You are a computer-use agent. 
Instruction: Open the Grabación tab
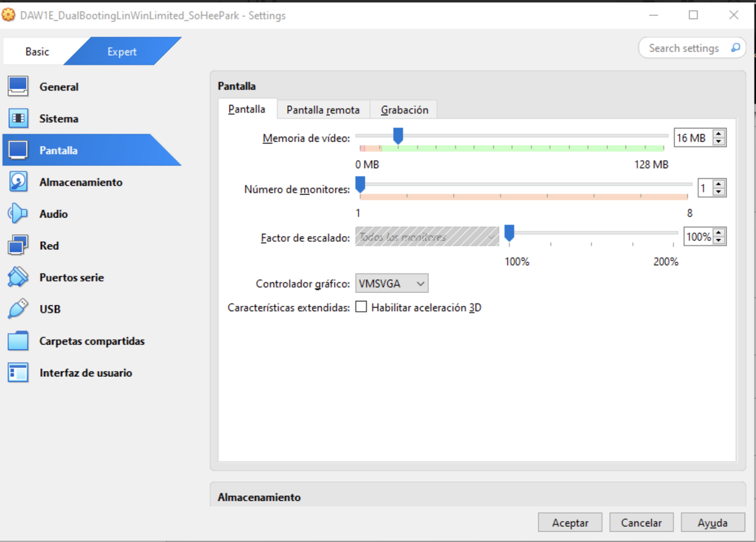[x=404, y=110]
